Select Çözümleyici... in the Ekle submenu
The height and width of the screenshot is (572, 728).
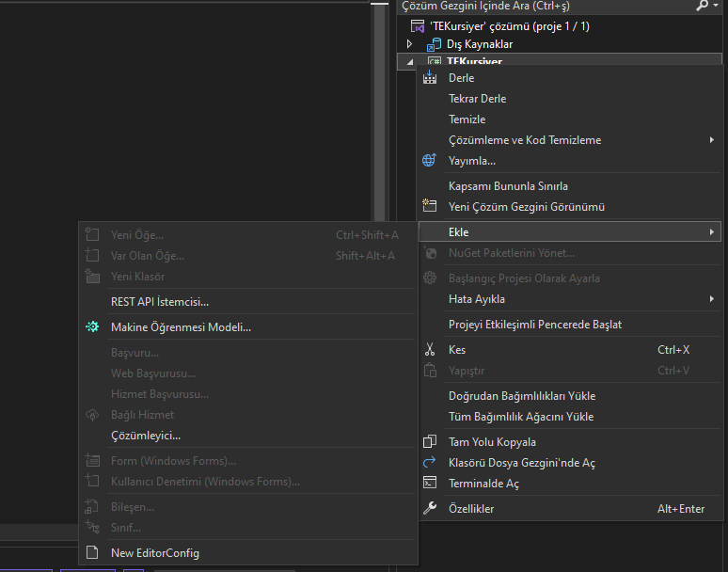click(146, 436)
